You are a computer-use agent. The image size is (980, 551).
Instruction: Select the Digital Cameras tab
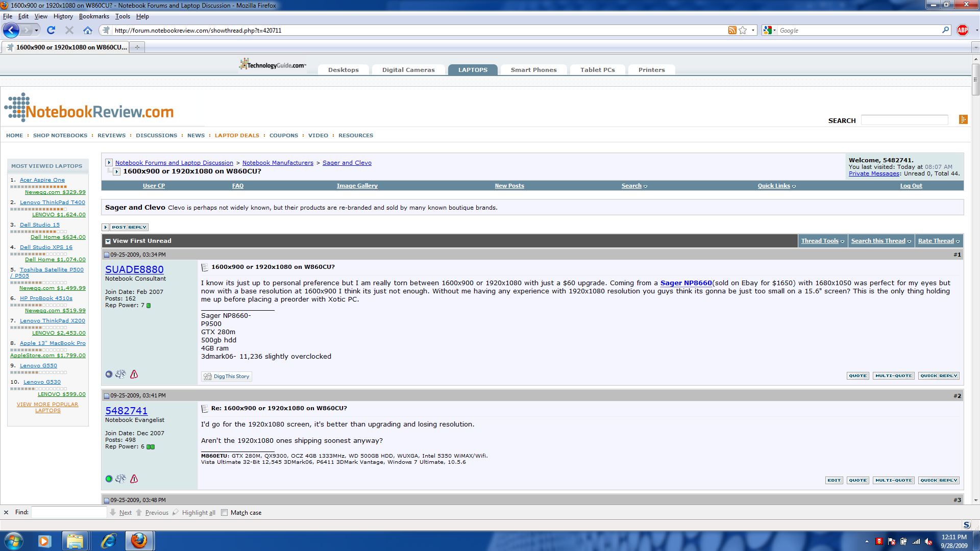(408, 70)
